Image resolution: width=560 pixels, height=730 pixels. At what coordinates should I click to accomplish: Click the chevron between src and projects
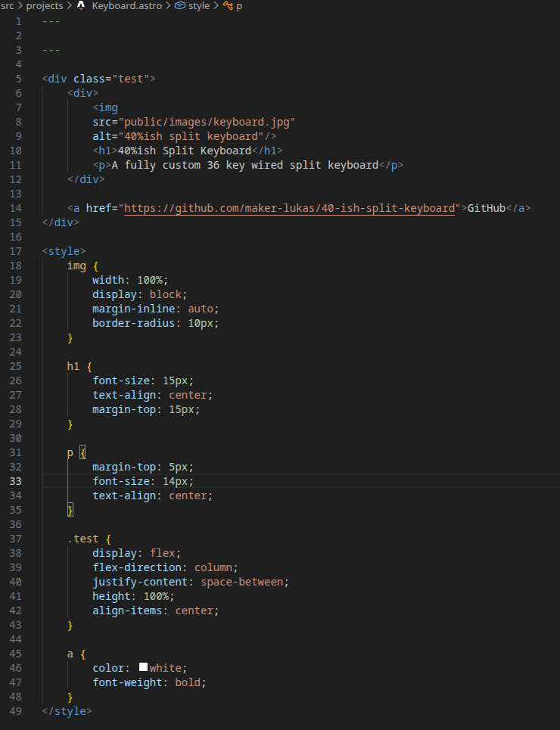20,5
